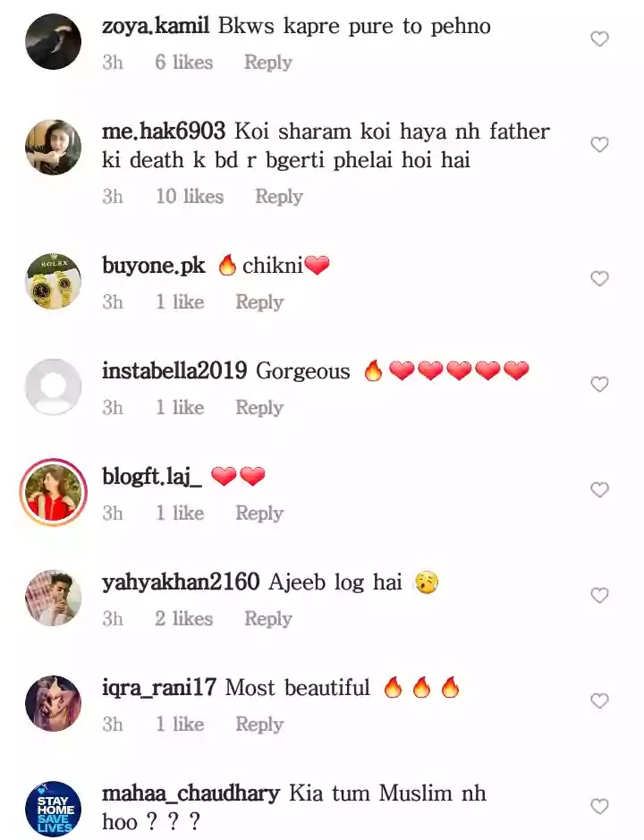This screenshot has height=840, width=644.
Task: Tap the heart on me.hak6903's comment
Action: pos(599,145)
